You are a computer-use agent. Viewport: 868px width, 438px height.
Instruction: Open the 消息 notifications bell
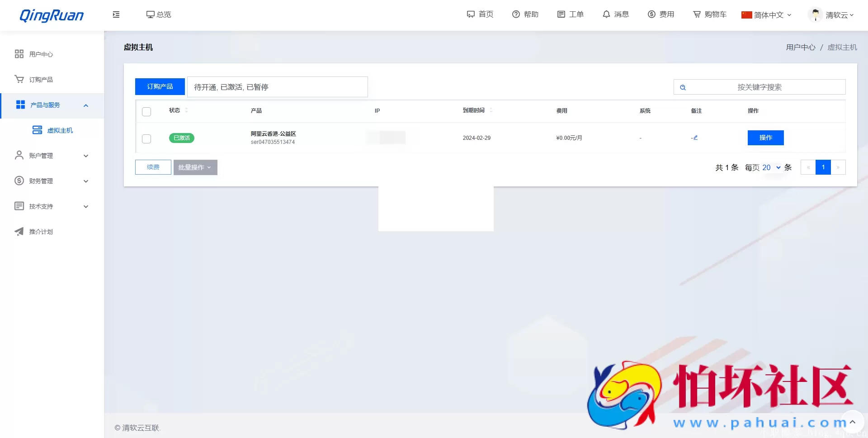point(616,14)
